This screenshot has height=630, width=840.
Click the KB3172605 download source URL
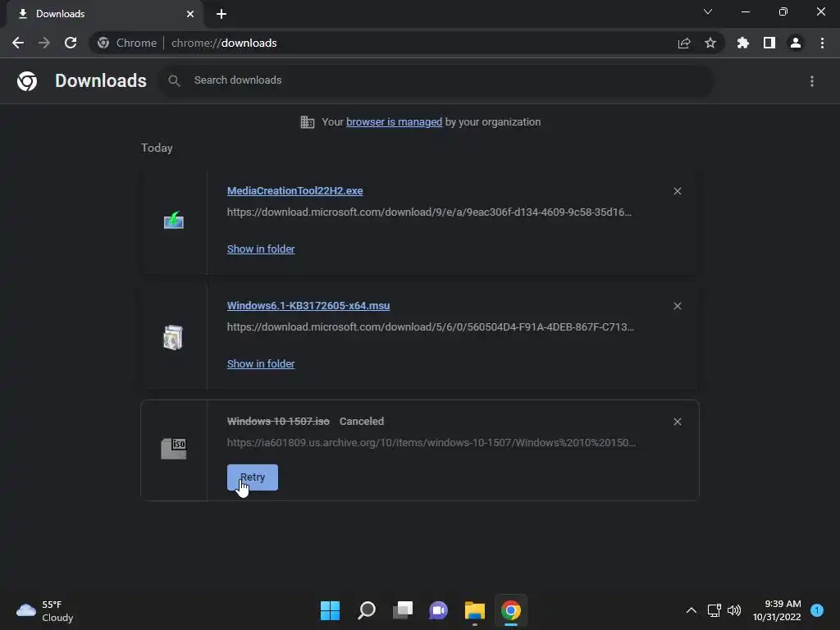point(430,326)
